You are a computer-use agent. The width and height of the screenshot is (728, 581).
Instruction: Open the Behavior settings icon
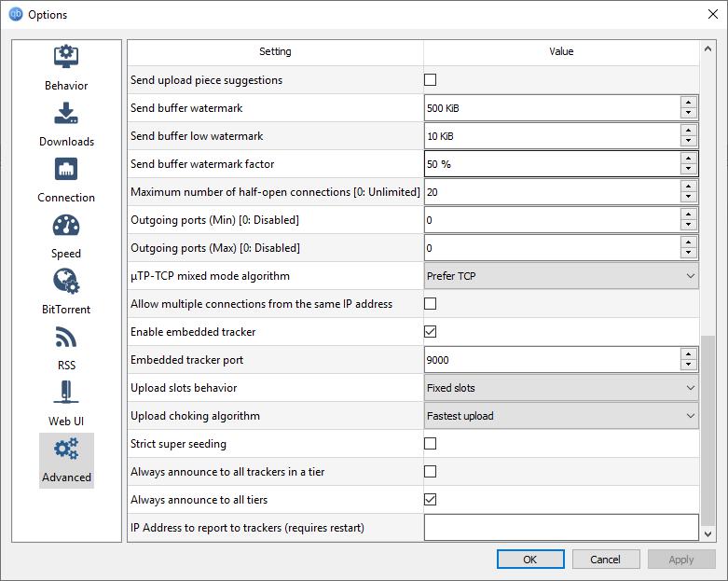(66, 57)
